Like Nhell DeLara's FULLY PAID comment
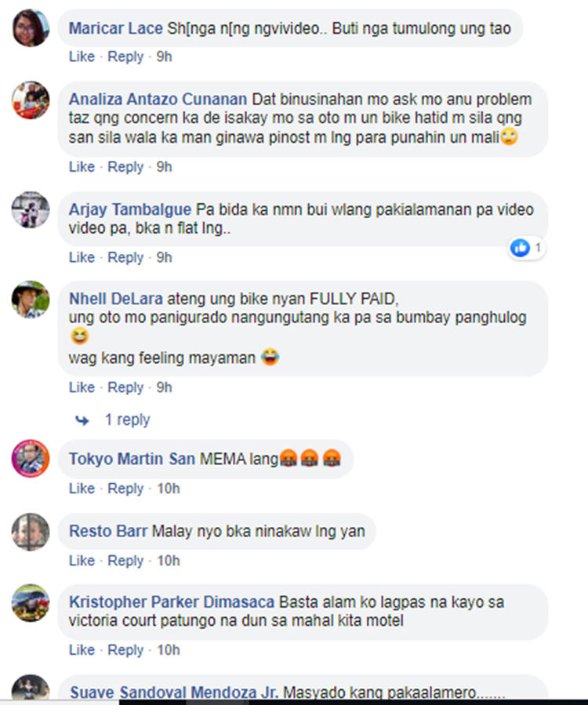 pyautogui.click(x=82, y=387)
